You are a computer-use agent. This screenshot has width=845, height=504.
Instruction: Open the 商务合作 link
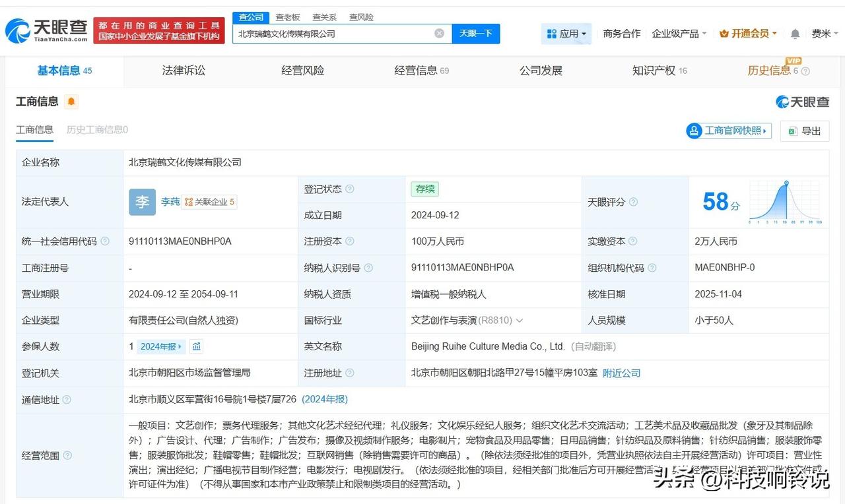[622, 34]
